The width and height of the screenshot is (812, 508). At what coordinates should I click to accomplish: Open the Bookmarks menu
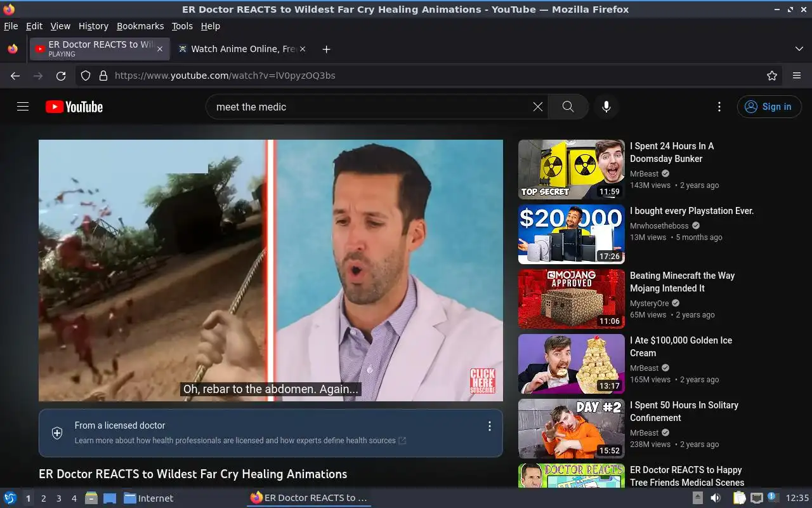140,26
